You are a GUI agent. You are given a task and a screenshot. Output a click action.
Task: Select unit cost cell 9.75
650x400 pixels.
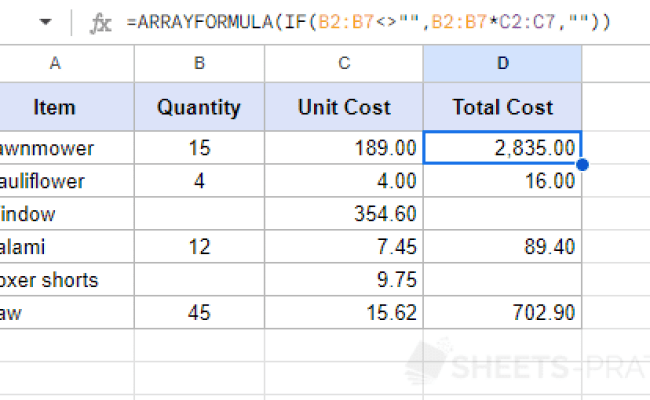[344, 280]
